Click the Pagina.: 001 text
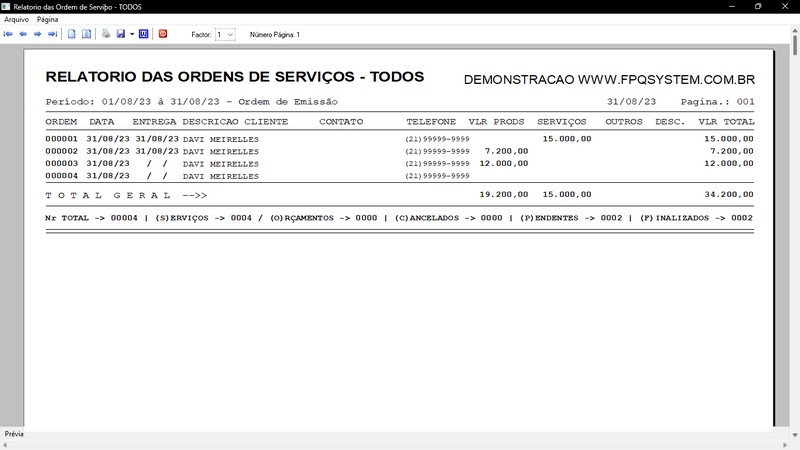Viewport: 800px width, 450px height. coord(717,102)
